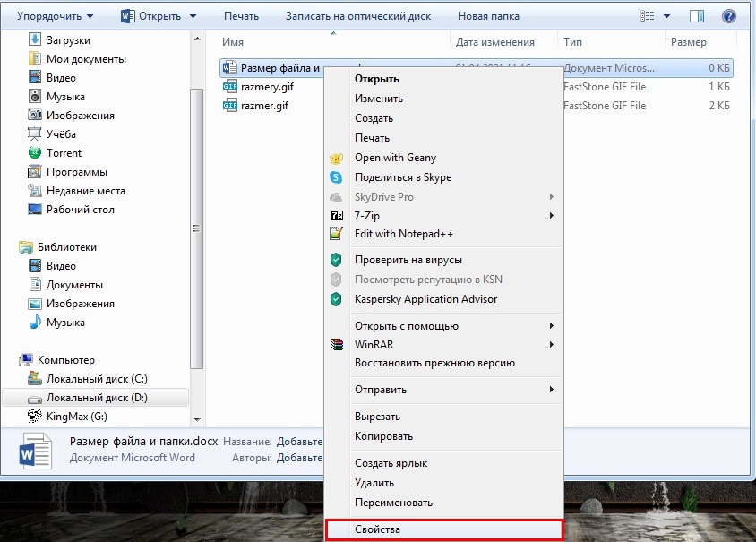756x542 pixels.
Task: Select the KingMax (G:) drive
Action: click(x=76, y=416)
